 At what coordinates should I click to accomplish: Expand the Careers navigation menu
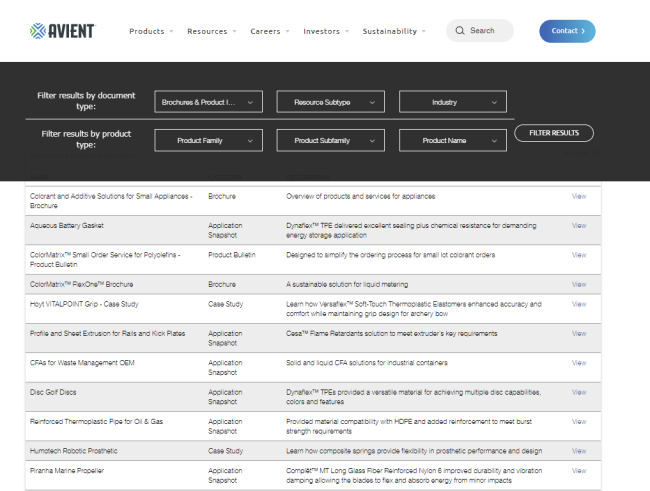click(270, 31)
